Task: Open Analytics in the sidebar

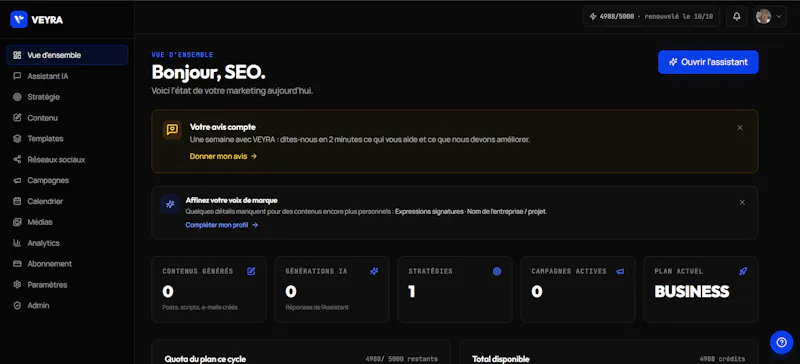Action: tap(67, 243)
